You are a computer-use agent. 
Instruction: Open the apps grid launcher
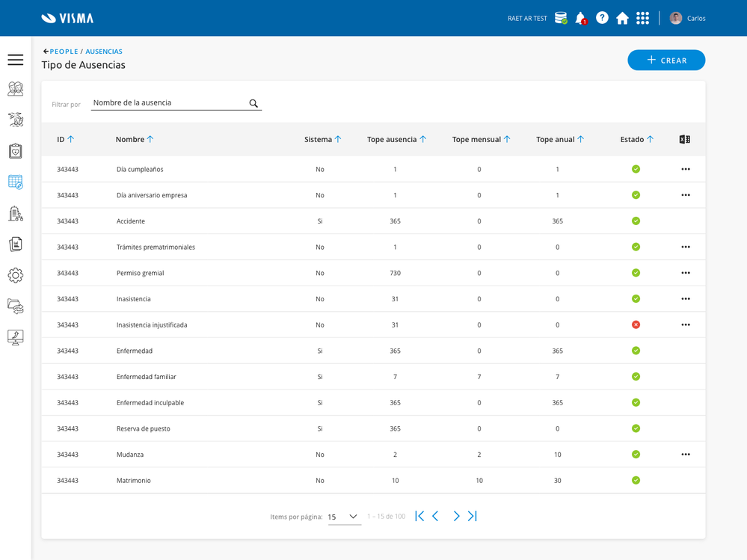[642, 18]
